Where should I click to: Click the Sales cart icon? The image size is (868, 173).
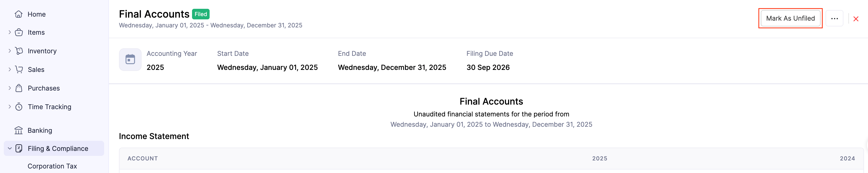coord(19,69)
